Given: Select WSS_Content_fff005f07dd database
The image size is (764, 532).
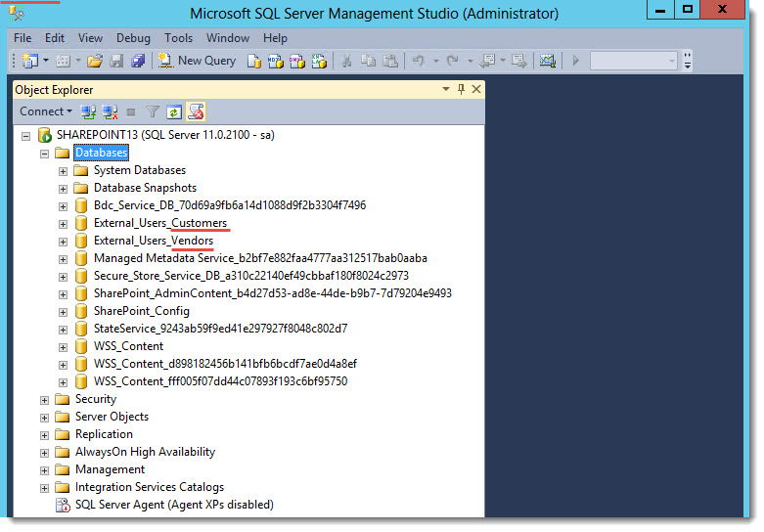Looking at the screenshot, I should [x=220, y=381].
